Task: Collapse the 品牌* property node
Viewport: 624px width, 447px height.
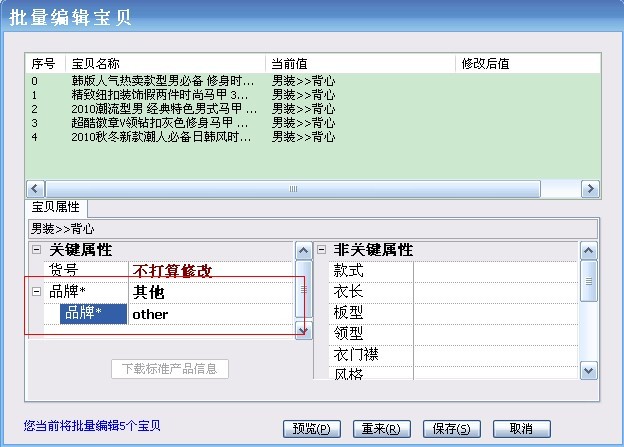Action: coord(37,292)
